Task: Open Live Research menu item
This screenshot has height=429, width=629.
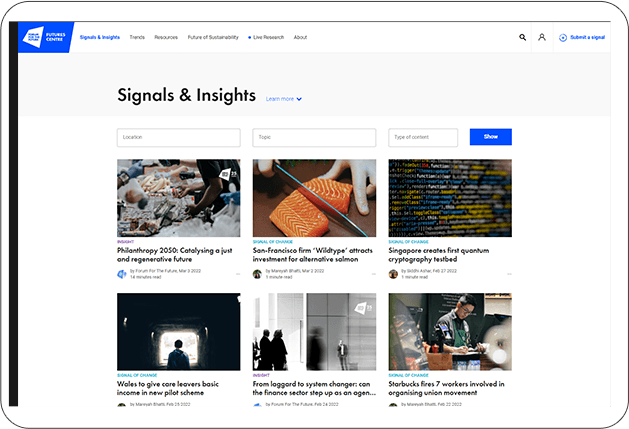Action: [266, 37]
